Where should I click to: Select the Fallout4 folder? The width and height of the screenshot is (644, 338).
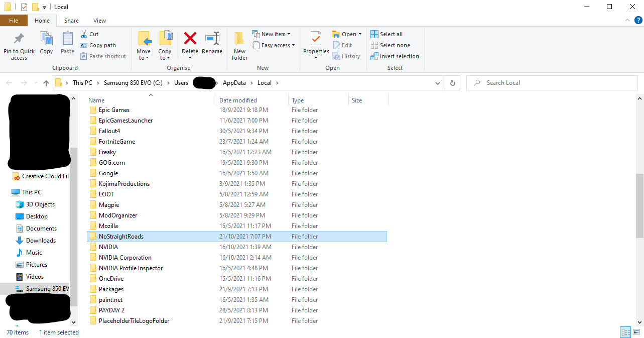[x=237, y=131]
